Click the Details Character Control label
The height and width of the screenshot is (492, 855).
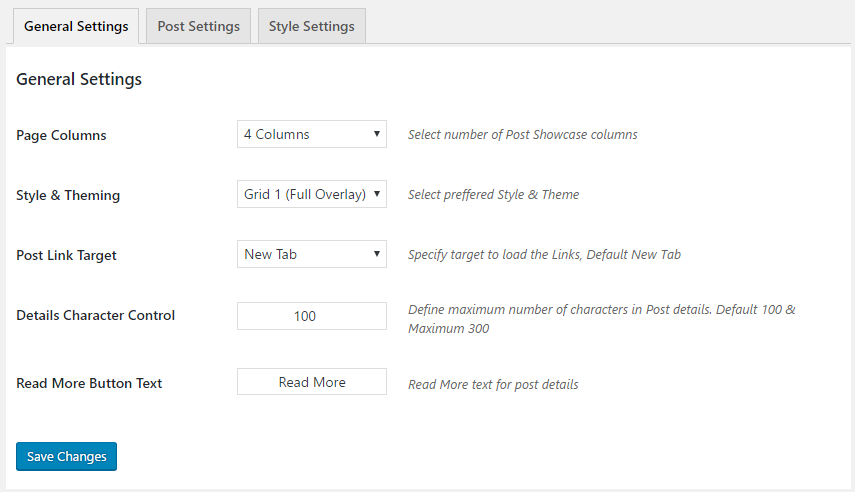coord(96,315)
